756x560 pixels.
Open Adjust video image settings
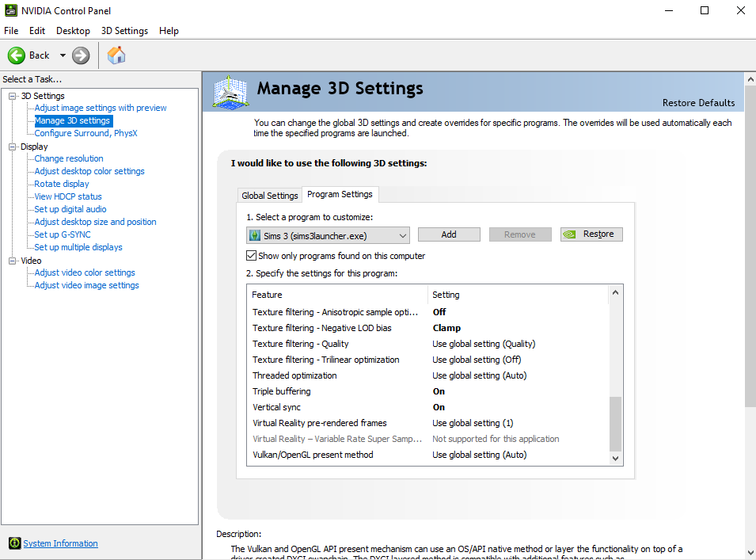pos(86,286)
